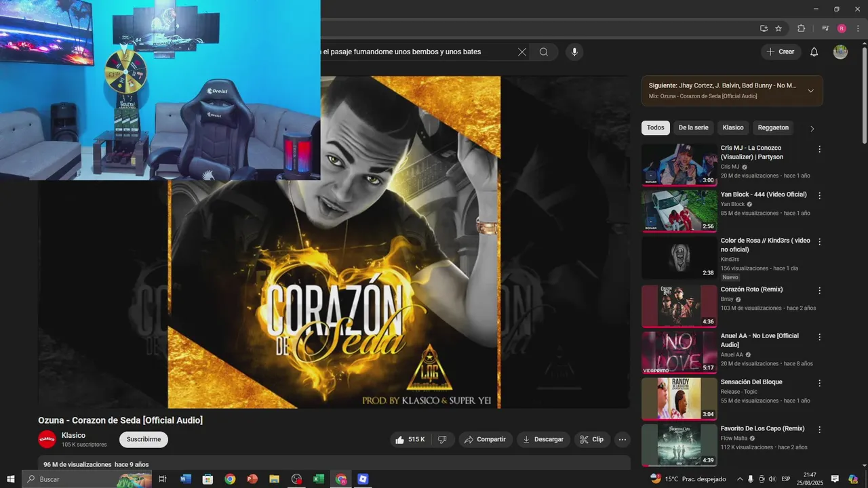The height and width of the screenshot is (488, 868).
Task: Launch Word from the taskbar
Action: (x=185, y=479)
